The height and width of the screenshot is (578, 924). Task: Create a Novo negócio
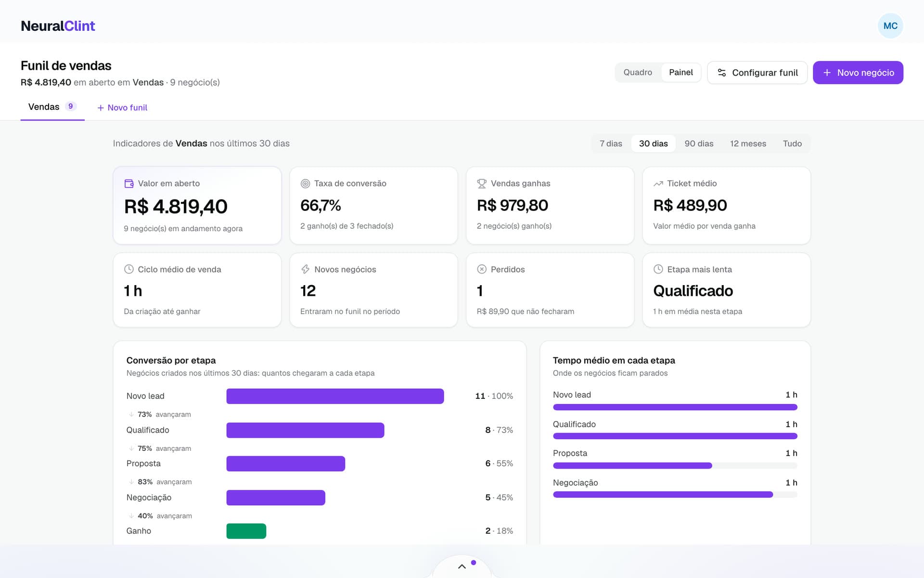[x=858, y=73]
